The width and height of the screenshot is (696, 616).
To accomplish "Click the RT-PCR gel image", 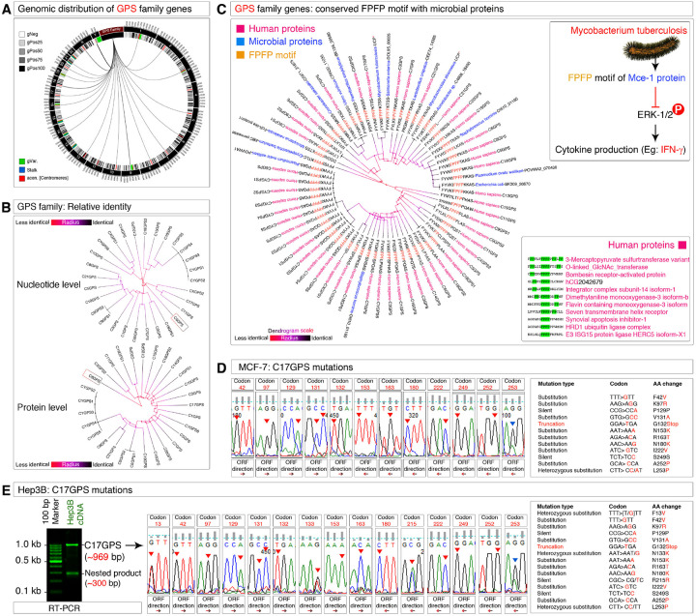I will pos(65,565).
